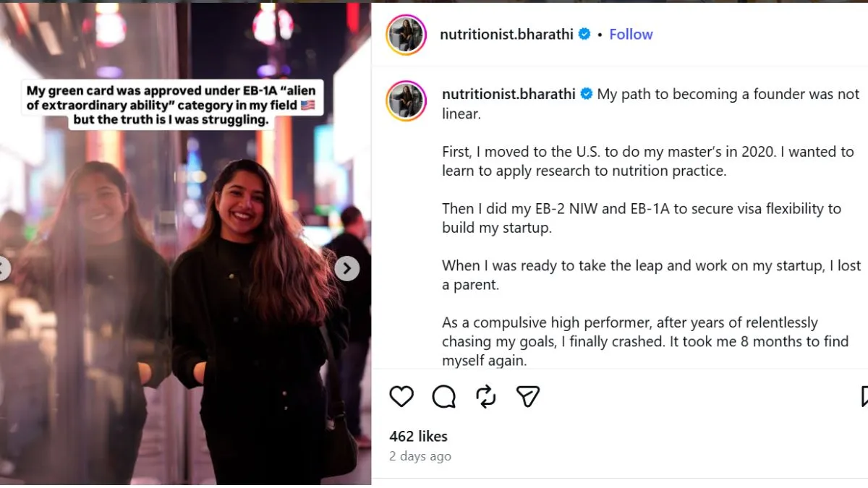The image size is (868, 488).
Task: Like the post with the heart icon
Action: 401,396
